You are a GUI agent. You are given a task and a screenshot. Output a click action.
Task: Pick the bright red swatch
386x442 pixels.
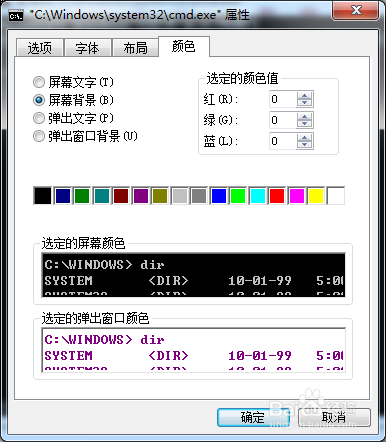[x=277, y=196]
